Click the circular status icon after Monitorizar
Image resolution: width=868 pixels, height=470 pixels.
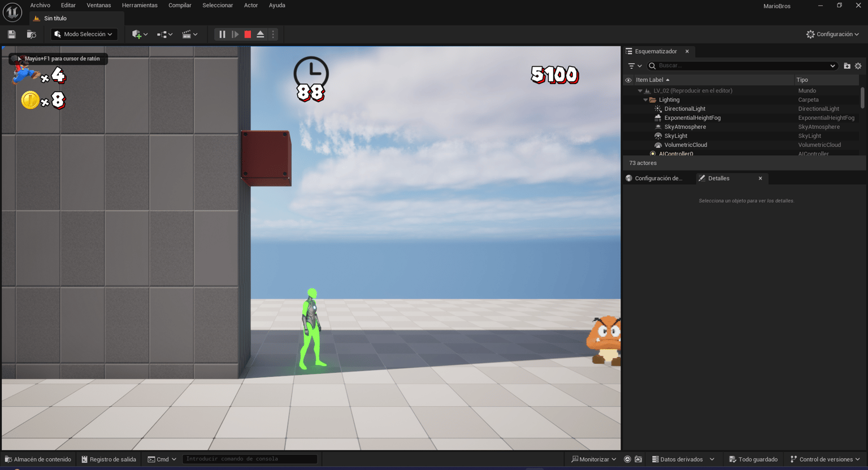click(x=627, y=459)
